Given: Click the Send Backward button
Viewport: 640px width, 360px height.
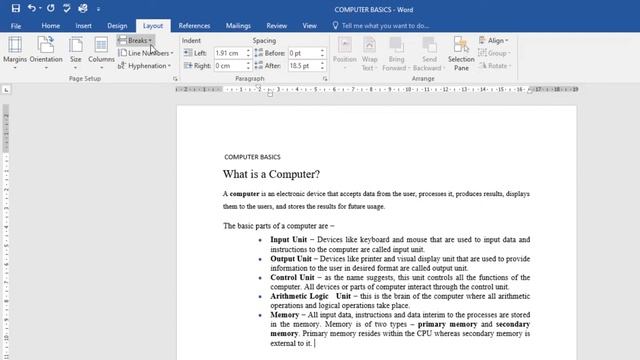Looking at the screenshot, I should [429, 53].
